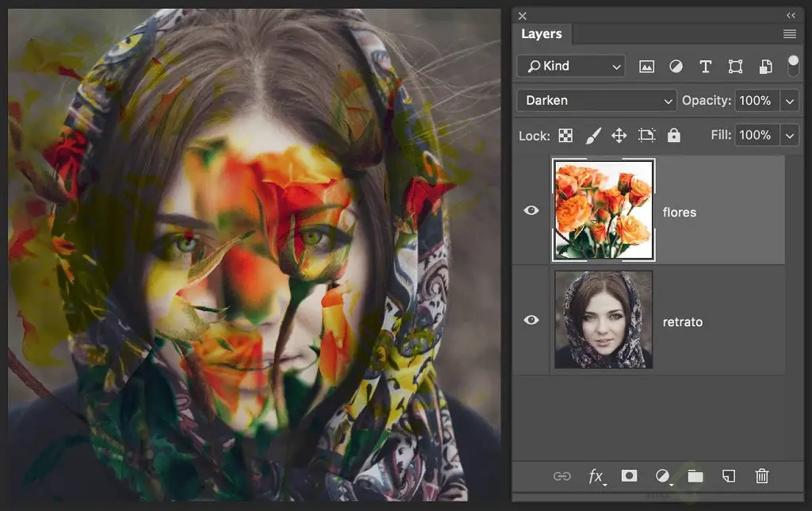Open the Layers panel options menu

pos(789,34)
